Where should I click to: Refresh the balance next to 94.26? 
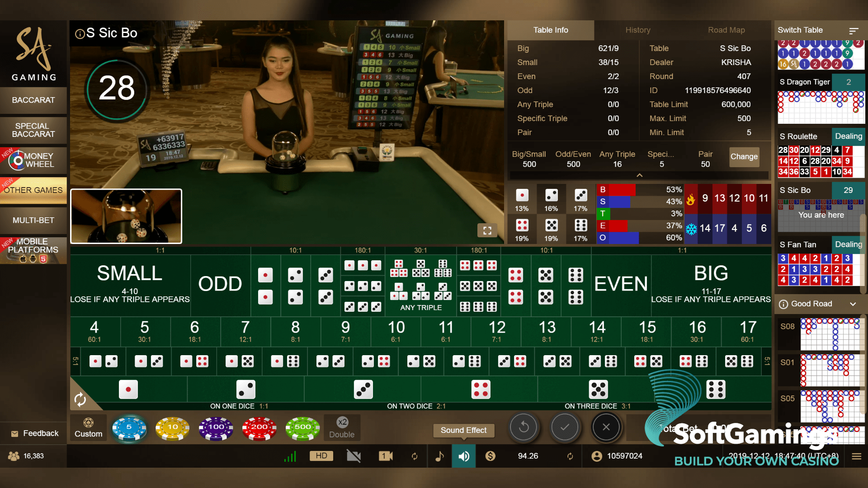(570, 456)
